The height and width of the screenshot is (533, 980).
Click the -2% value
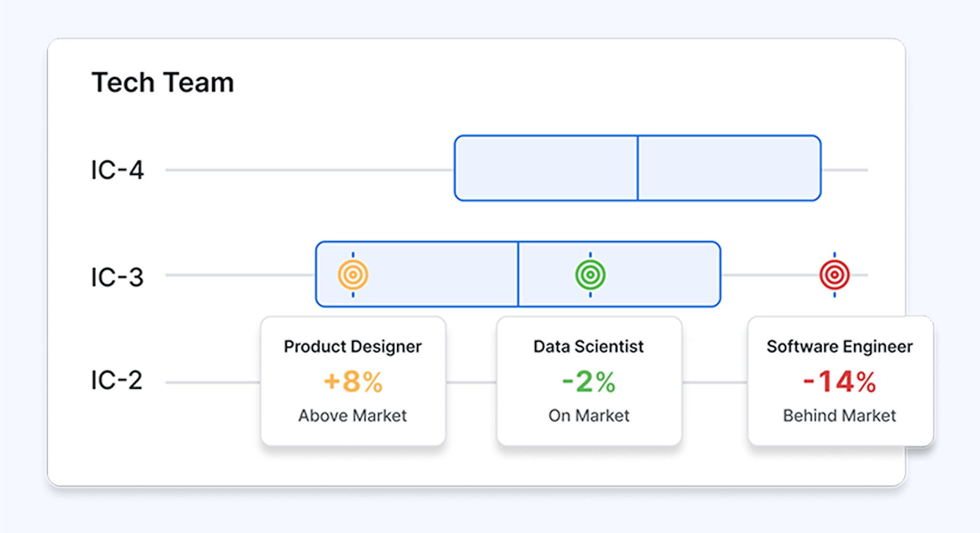click(589, 382)
